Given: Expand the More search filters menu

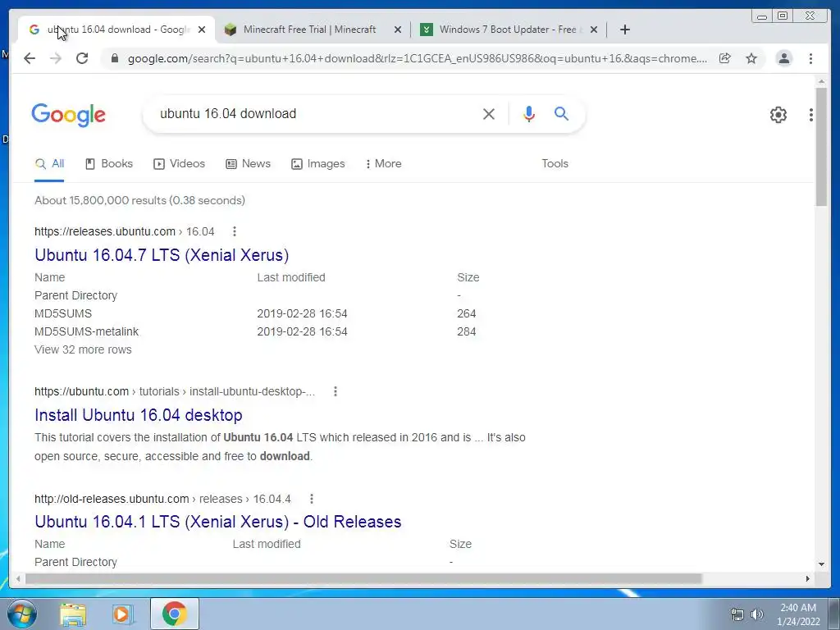Looking at the screenshot, I should [384, 164].
